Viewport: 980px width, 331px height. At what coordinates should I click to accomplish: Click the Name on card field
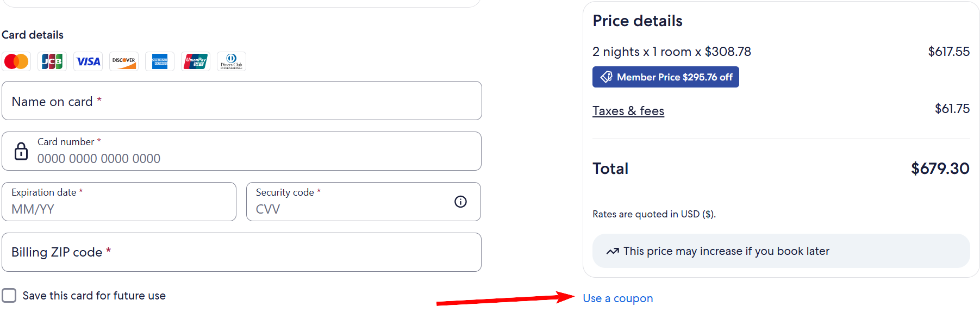coord(242,101)
